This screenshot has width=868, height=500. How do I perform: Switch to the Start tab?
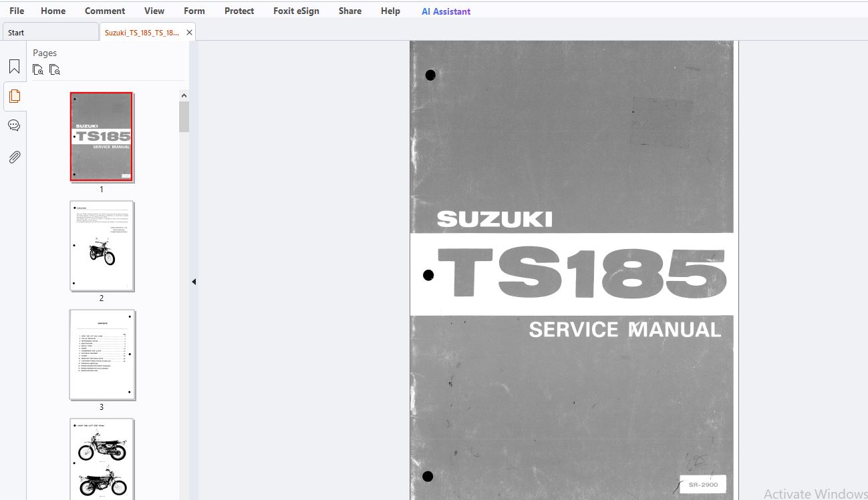tap(50, 32)
